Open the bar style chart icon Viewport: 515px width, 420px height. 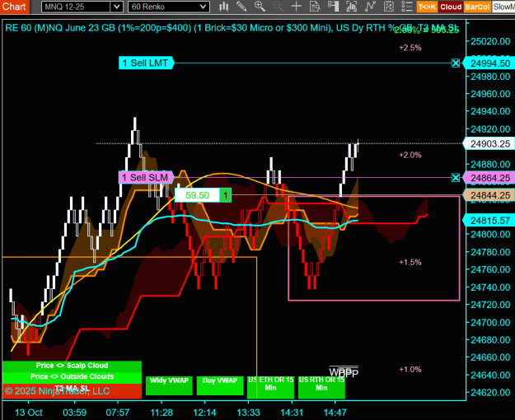click(x=223, y=7)
